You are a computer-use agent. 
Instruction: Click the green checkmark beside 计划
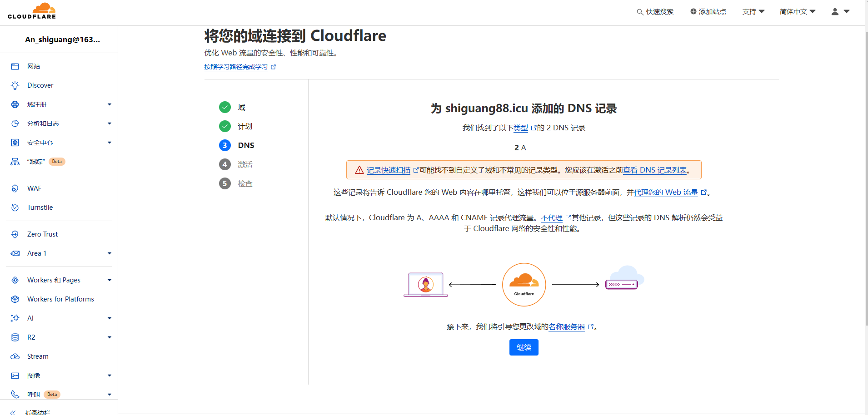pos(225,126)
